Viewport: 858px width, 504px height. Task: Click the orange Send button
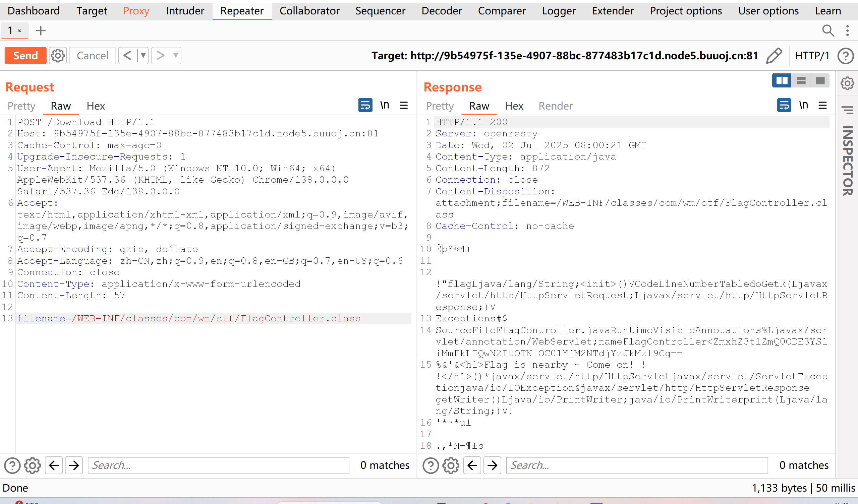tap(25, 56)
